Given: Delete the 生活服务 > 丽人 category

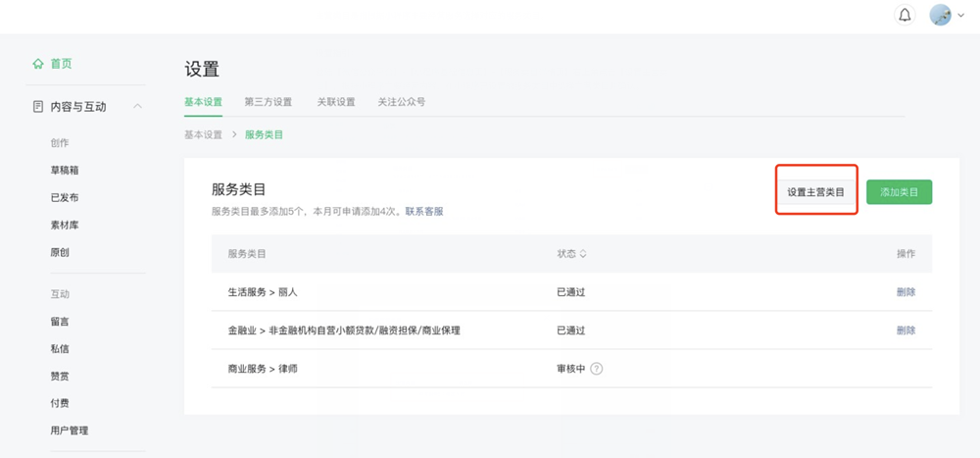Looking at the screenshot, I should [x=906, y=292].
